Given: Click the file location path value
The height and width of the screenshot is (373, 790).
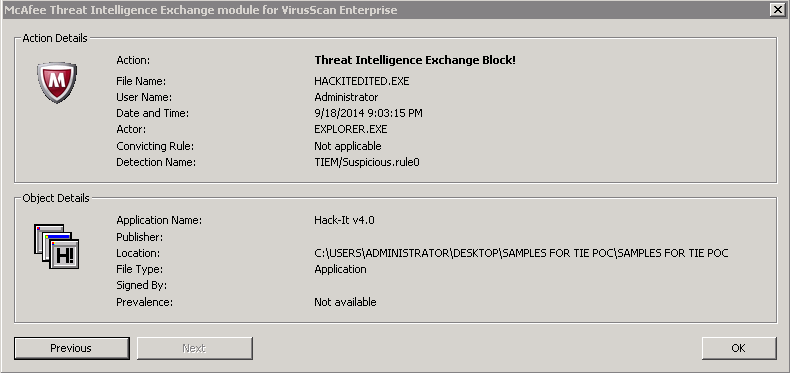Looking at the screenshot, I should [x=521, y=253].
